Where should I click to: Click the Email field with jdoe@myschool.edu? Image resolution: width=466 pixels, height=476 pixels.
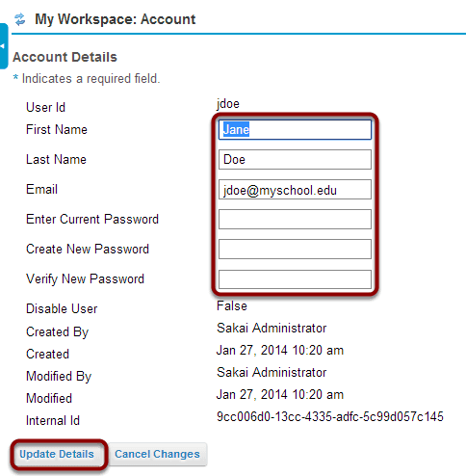[295, 189]
